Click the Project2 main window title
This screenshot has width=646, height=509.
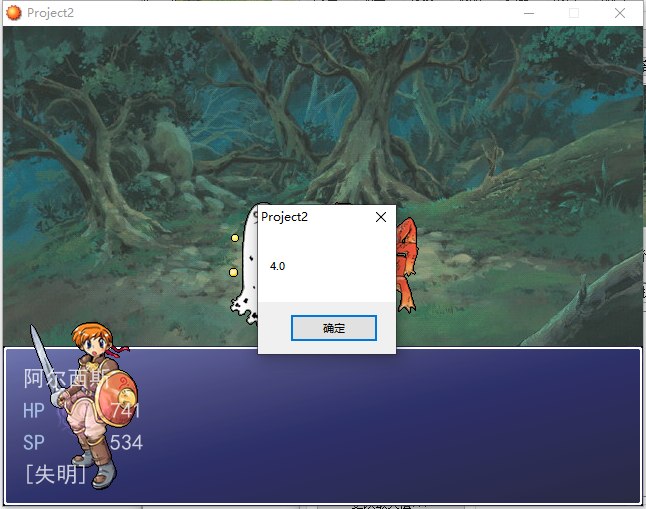(x=50, y=13)
